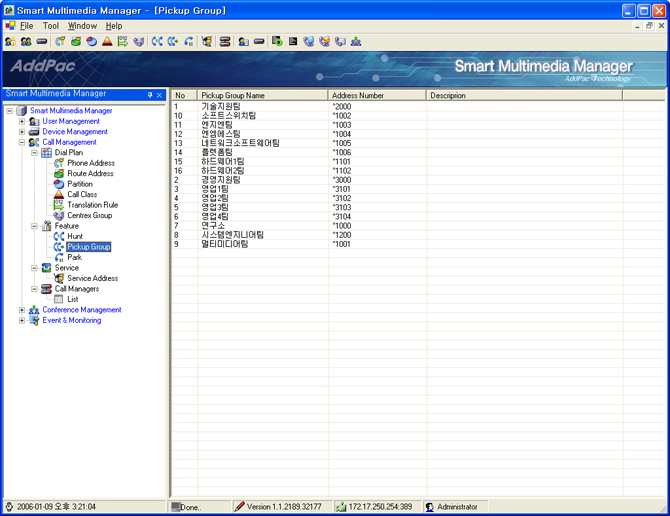Click the Call Class triangle toolbar icon
This screenshot has width=670, height=516.
[107, 42]
